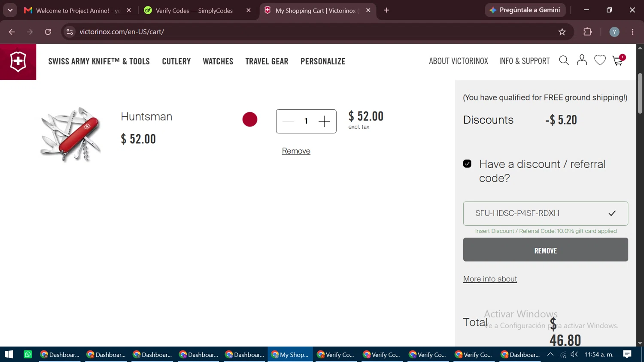
Task: Increase Huntsman quantity with plus button
Action: coord(324,121)
